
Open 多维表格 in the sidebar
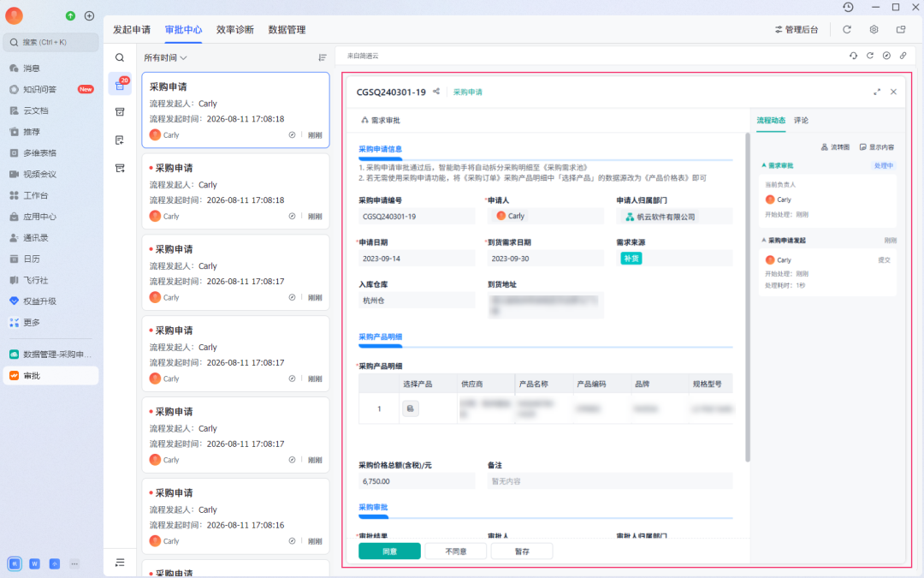coord(50,153)
